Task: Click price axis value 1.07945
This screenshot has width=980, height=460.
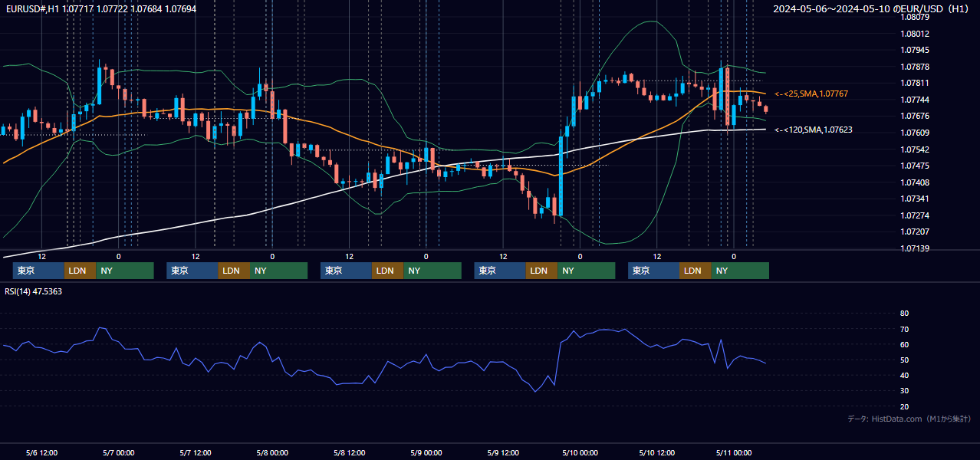Action: [915, 50]
